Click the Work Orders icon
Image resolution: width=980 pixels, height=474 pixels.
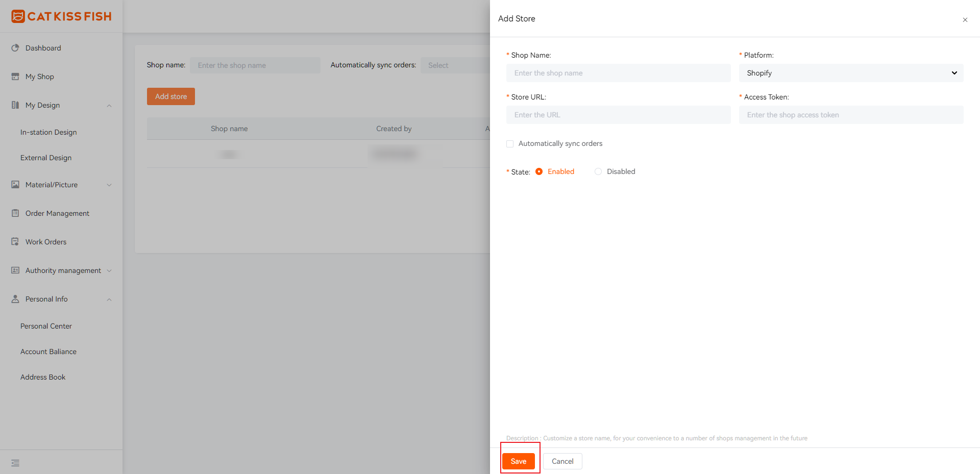click(x=15, y=242)
